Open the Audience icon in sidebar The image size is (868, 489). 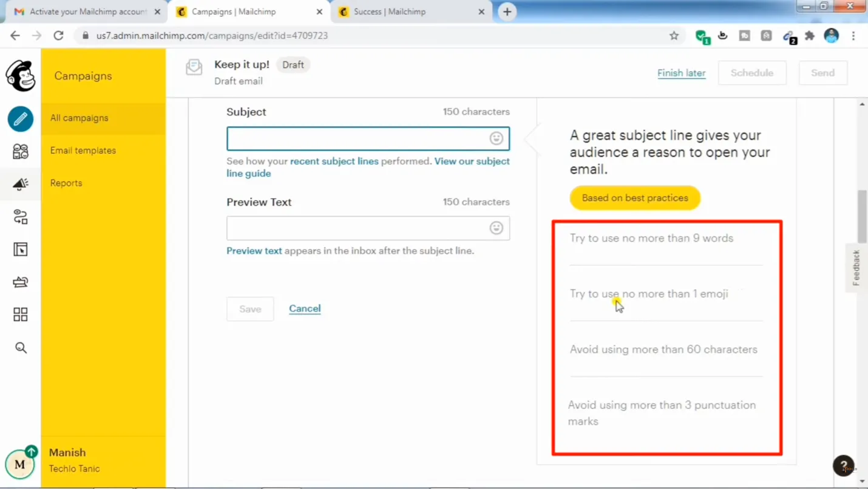pyautogui.click(x=21, y=151)
